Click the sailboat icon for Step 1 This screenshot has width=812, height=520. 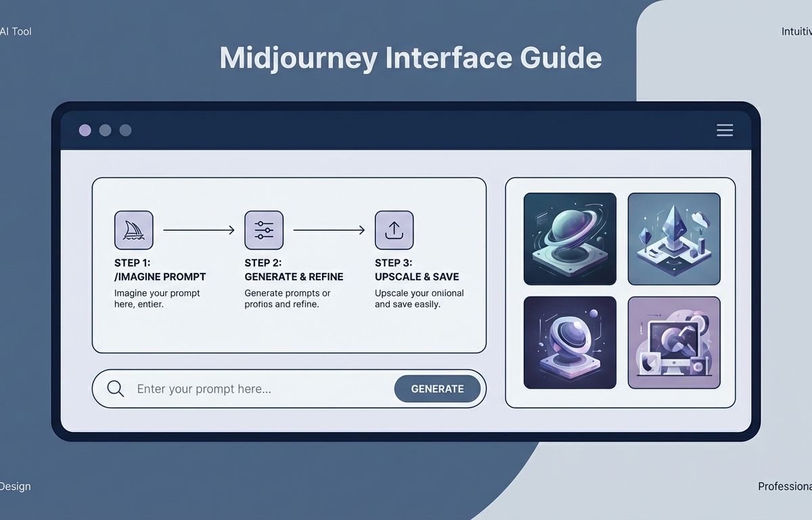coord(134,230)
